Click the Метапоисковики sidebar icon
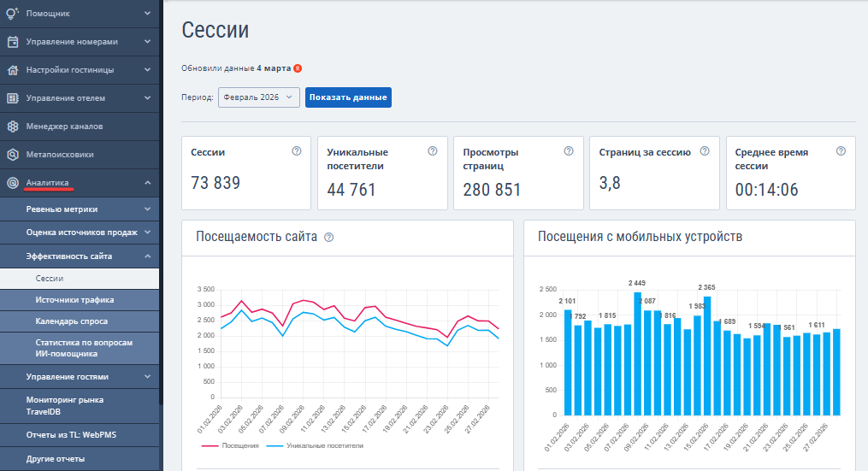 [x=13, y=155]
